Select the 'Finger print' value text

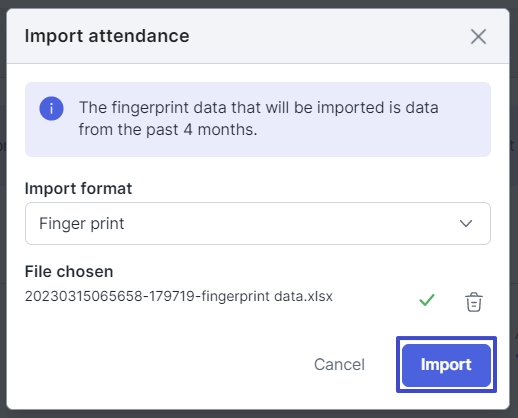click(x=82, y=223)
